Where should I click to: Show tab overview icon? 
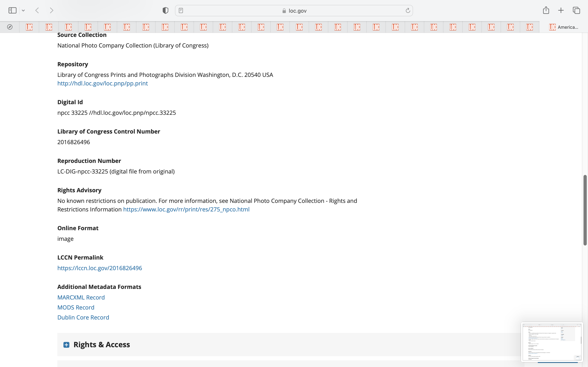tap(576, 10)
